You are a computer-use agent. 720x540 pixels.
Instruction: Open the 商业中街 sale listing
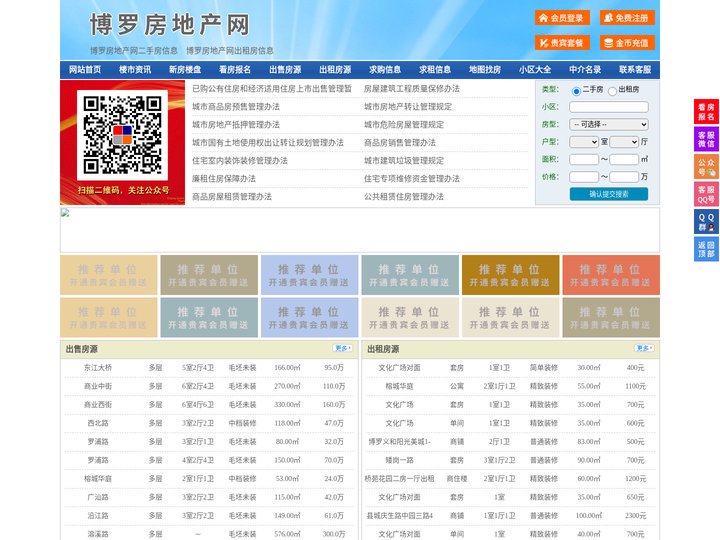click(x=98, y=386)
